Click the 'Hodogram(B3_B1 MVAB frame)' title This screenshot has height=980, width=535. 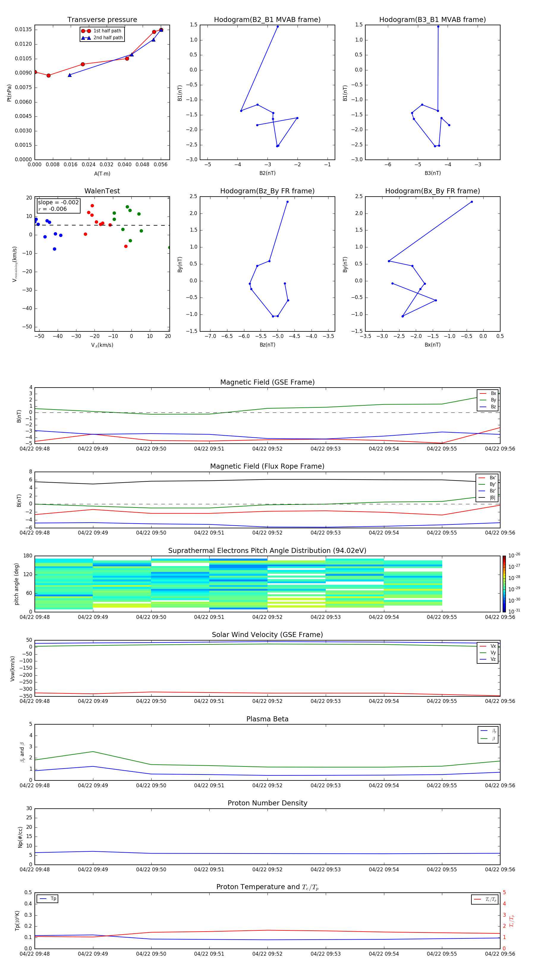pyautogui.click(x=432, y=20)
